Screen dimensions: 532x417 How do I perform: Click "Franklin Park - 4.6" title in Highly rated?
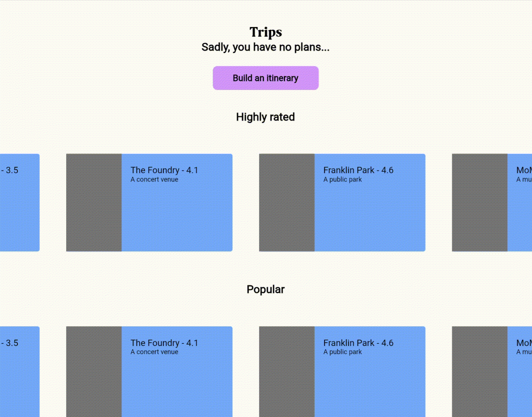coord(358,170)
